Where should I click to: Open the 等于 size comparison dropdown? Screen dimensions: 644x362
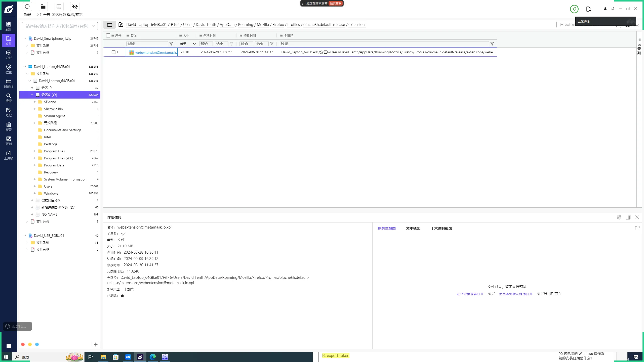point(188,44)
